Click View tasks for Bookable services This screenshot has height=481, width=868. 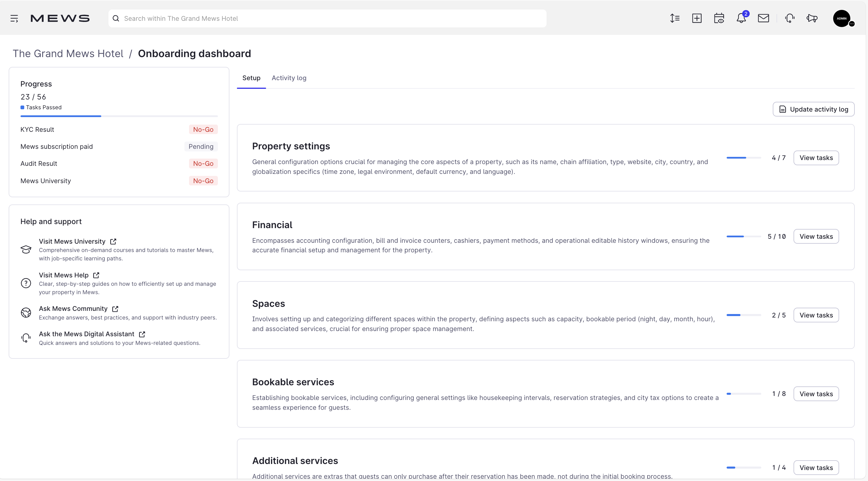(816, 393)
